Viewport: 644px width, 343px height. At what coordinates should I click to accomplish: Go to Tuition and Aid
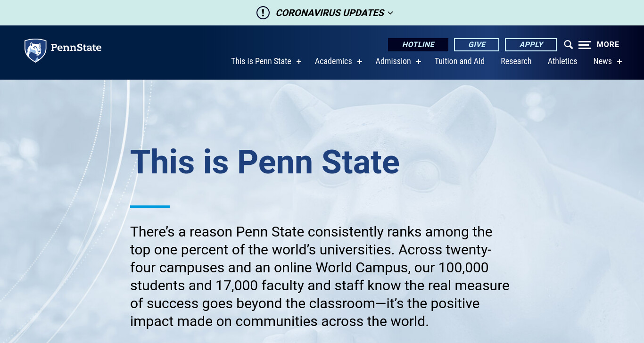(460, 61)
